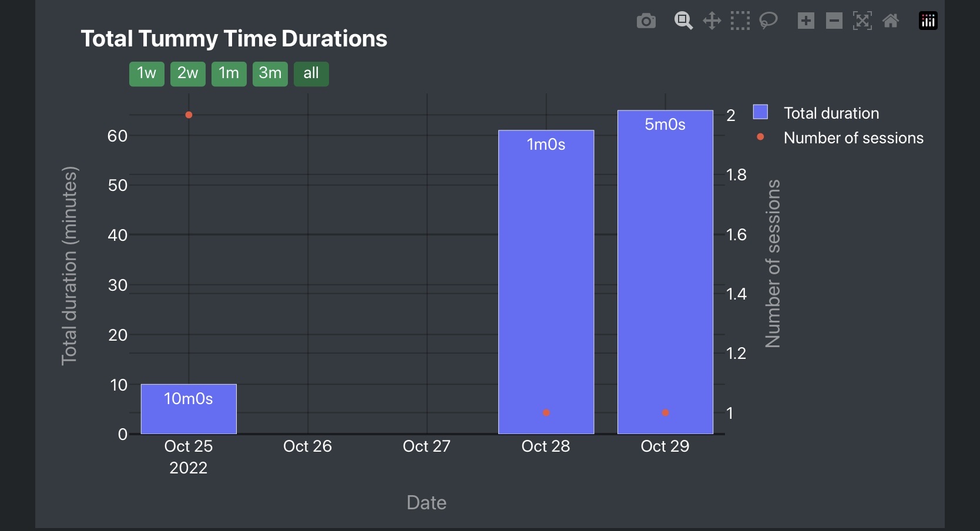This screenshot has height=531, width=980.
Task: Zoom out using the minus icon
Action: pyautogui.click(x=834, y=21)
